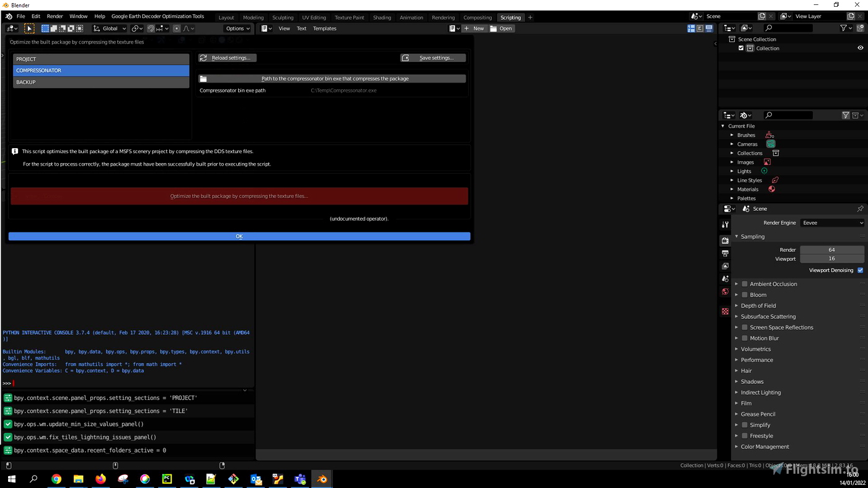868x488 pixels.
Task: Show line numbers in text editor
Action: (x=691, y=29)
